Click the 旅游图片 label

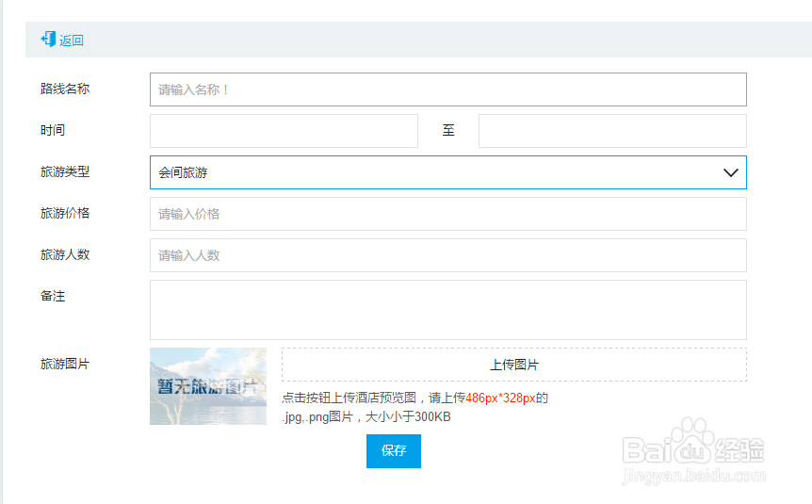(65, 365)
